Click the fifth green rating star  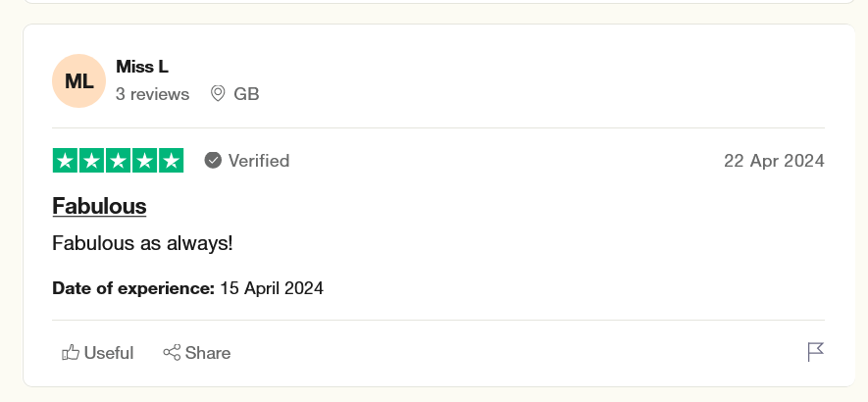click(171, 161)
